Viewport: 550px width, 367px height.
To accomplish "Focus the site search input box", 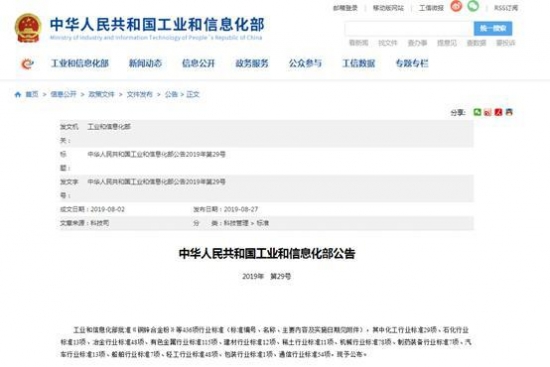I will [x=409, y=29].
